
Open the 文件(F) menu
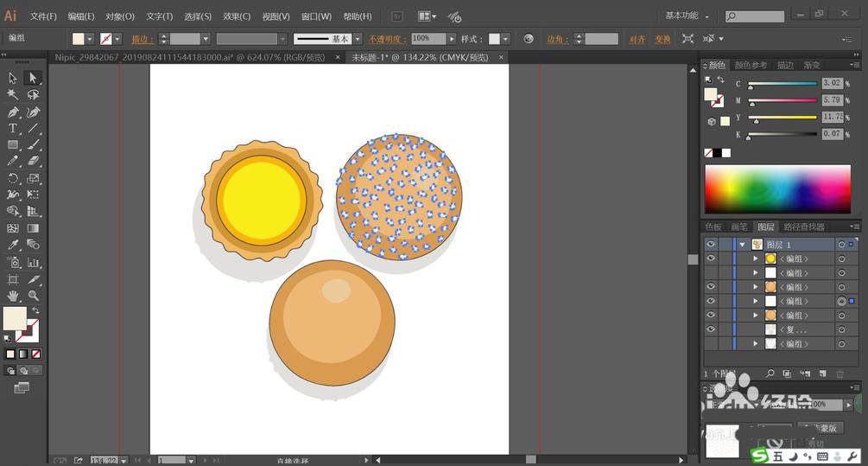point(43,16)
